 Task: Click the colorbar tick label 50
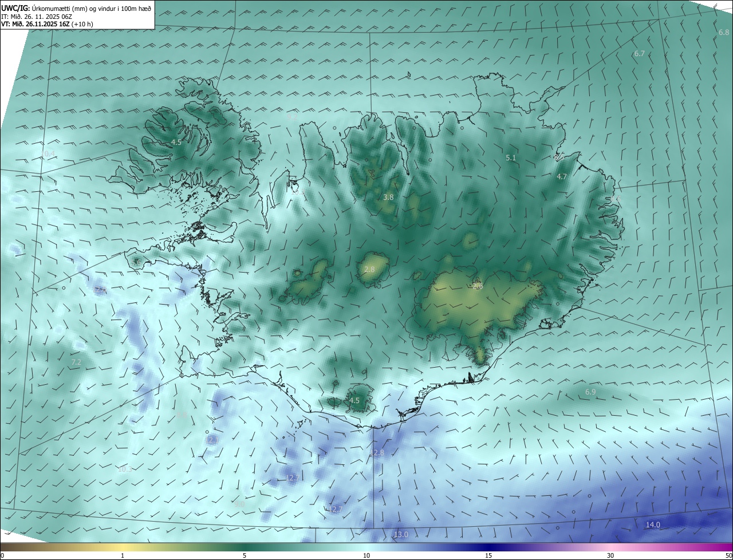pos(728,555)
